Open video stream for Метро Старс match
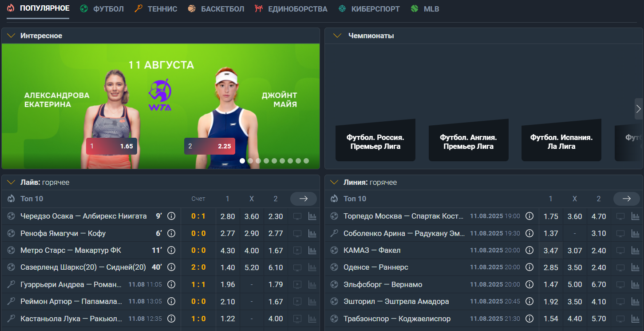 (x=297, y=251)
